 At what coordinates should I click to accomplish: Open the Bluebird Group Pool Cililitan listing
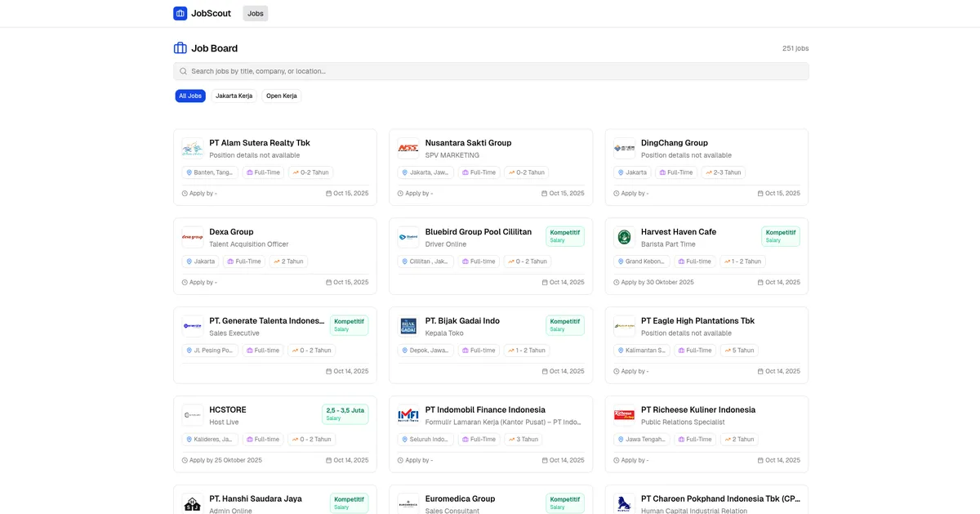click(x=478, y=232)
